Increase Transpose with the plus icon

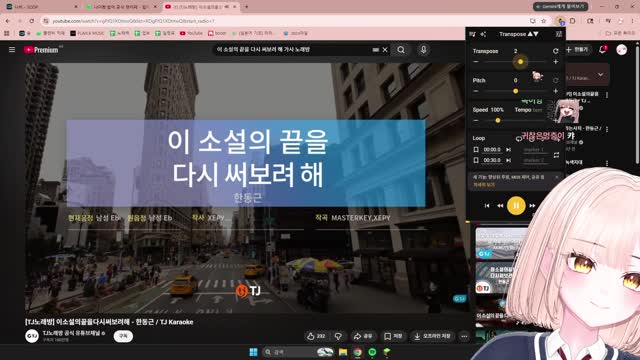(556, 62)
